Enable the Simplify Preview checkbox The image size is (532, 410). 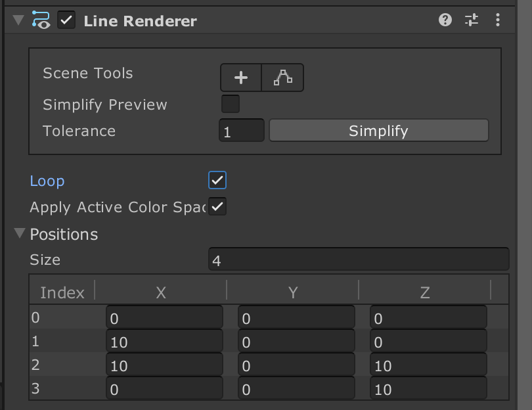pos(231,104)
